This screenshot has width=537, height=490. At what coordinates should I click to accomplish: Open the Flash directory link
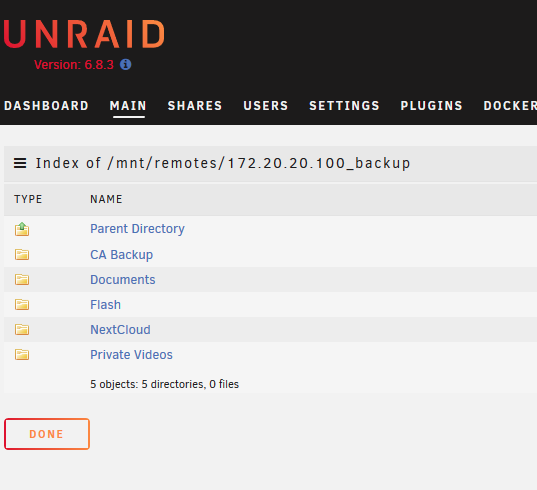click(x=105, y=305)
